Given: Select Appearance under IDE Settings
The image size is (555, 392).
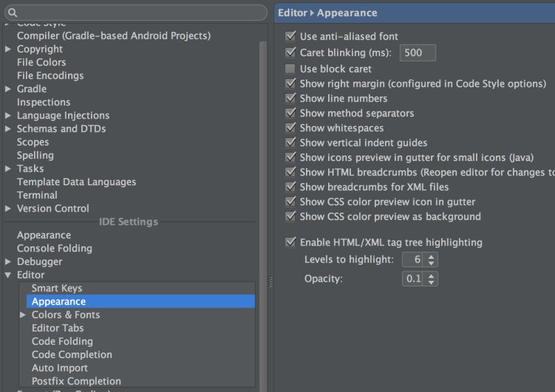Looking at the screenshot, I should pyautogui.click(x=44, y=235).
